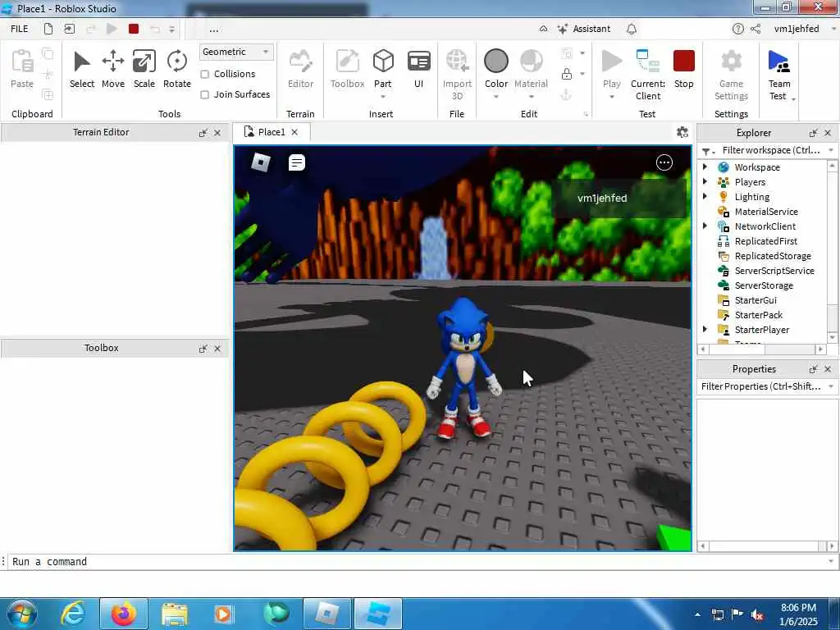This screenshot has height=630, width=840.
Task: Open the Terrain Editor button
Action: coord(300,69)
